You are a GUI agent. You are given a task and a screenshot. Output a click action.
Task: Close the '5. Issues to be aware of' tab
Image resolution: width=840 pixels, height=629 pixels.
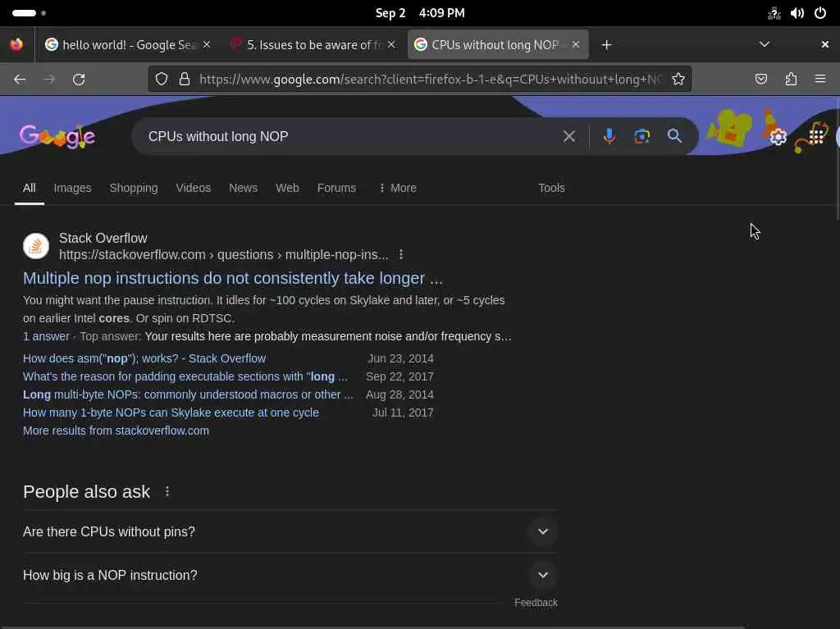pos(391,44)
